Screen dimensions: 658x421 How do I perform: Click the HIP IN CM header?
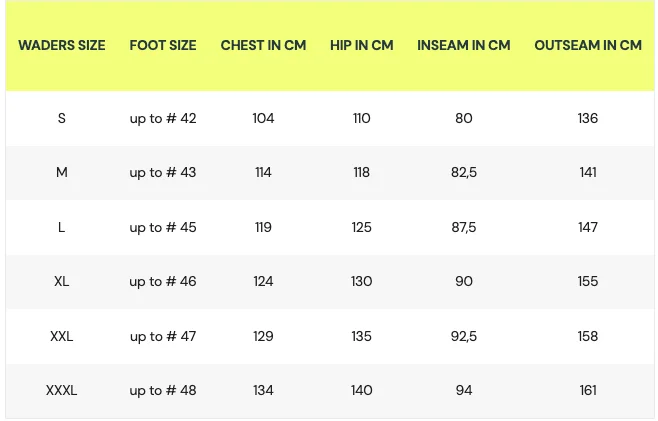[x=362, y=46]
